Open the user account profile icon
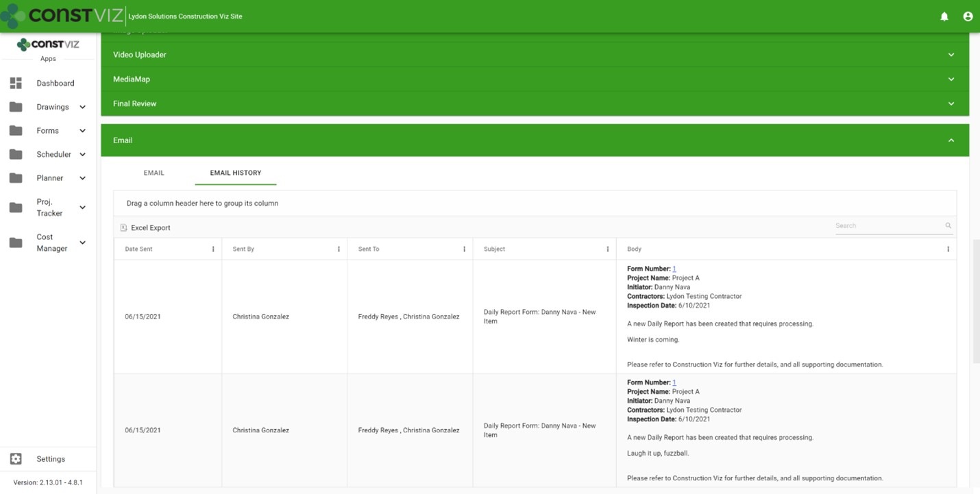Screen dimensions: 980x494 (968, 16)
